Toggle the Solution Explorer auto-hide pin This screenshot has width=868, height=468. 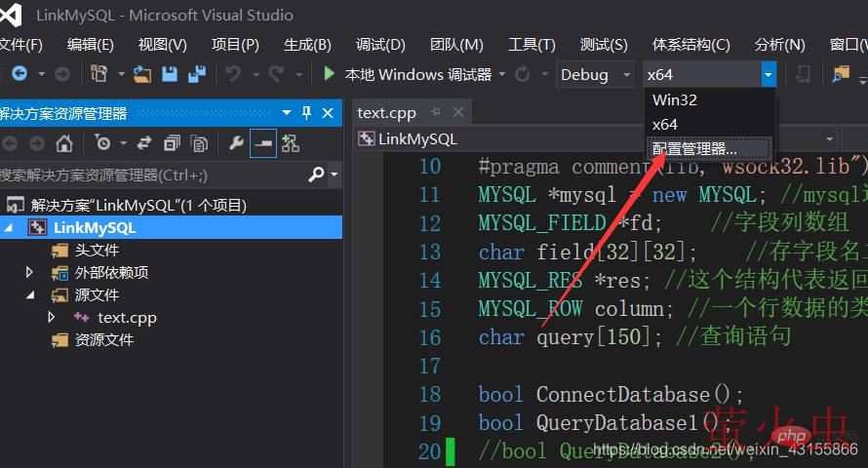coord(306,113)
